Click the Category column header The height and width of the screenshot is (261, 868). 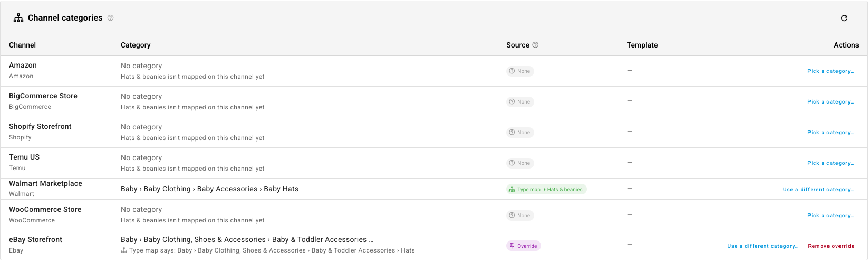point(136,45)
